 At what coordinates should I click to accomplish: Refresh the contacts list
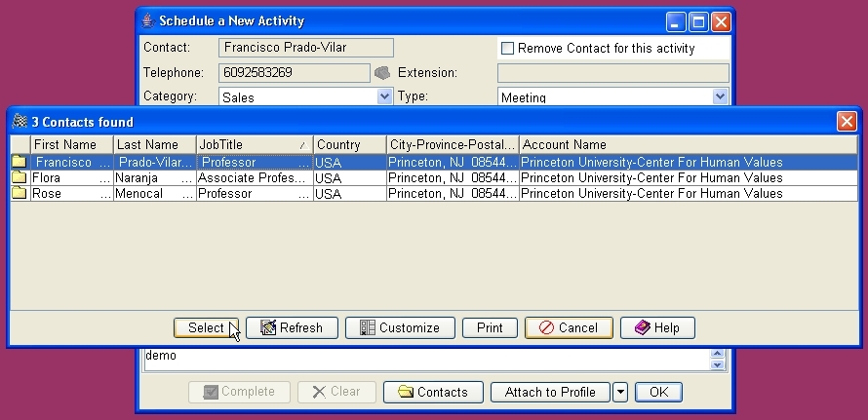coord(292,327)
